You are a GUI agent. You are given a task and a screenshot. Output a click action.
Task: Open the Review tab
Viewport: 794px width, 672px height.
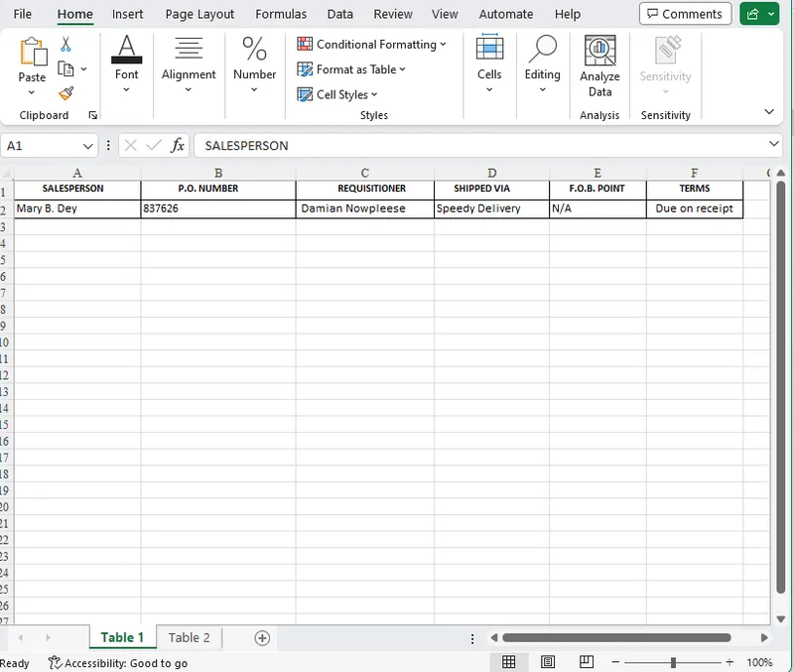(x=393, y=14)
